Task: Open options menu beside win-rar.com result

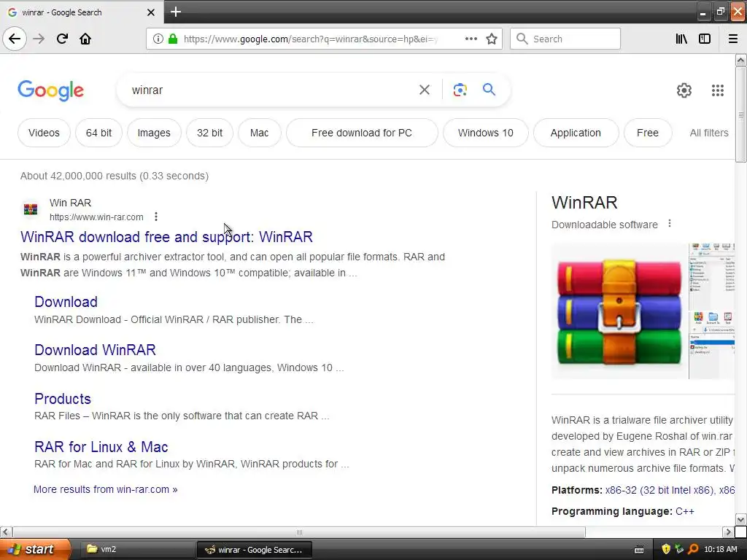Action: tap(156, 217)
